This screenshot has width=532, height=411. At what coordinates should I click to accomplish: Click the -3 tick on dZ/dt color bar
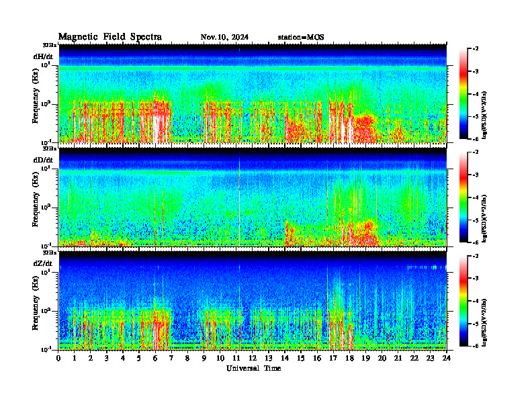click(476, 279)
